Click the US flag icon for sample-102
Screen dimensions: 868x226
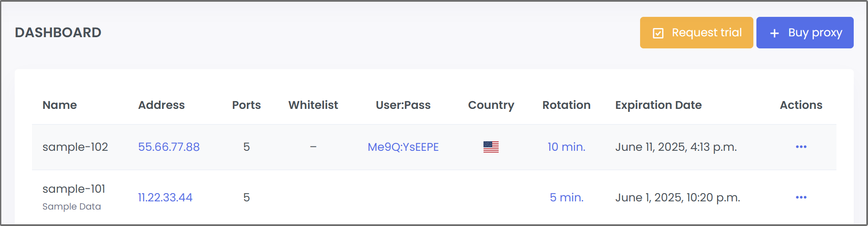click(x=491, y=147)
